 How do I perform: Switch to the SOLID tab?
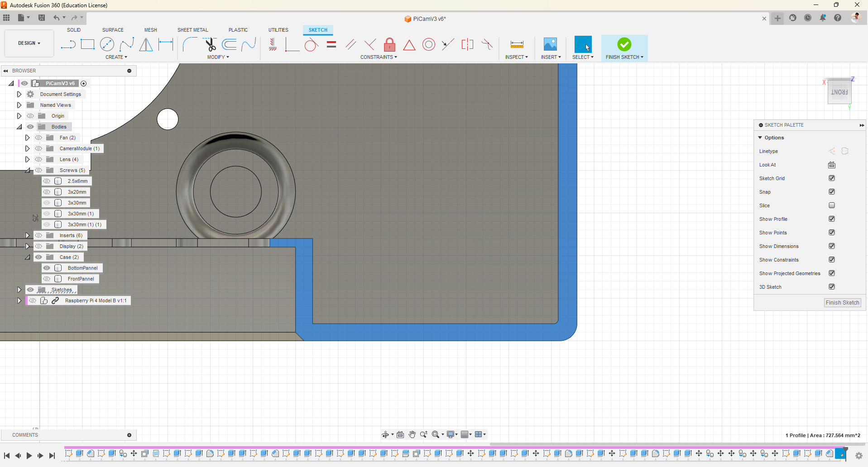74,30
